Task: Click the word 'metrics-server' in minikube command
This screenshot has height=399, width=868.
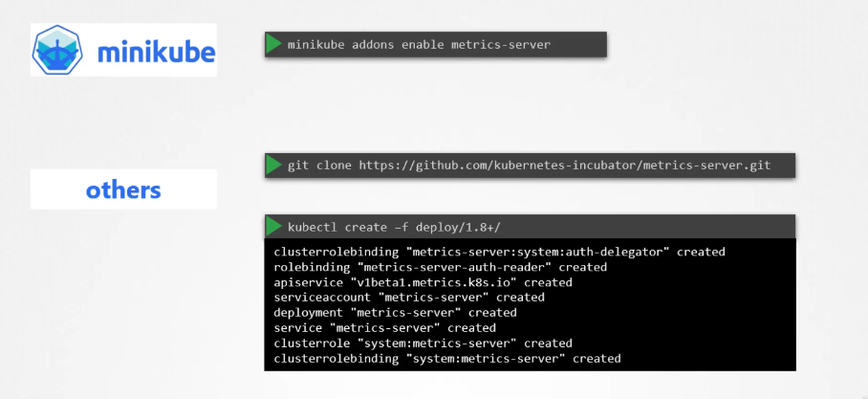Action: click(x=501, y=44)
